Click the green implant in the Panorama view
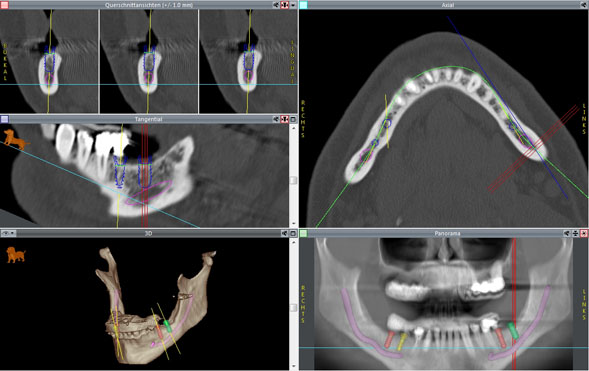The width and height of the screenshot is (589, 371). point(513,330)
